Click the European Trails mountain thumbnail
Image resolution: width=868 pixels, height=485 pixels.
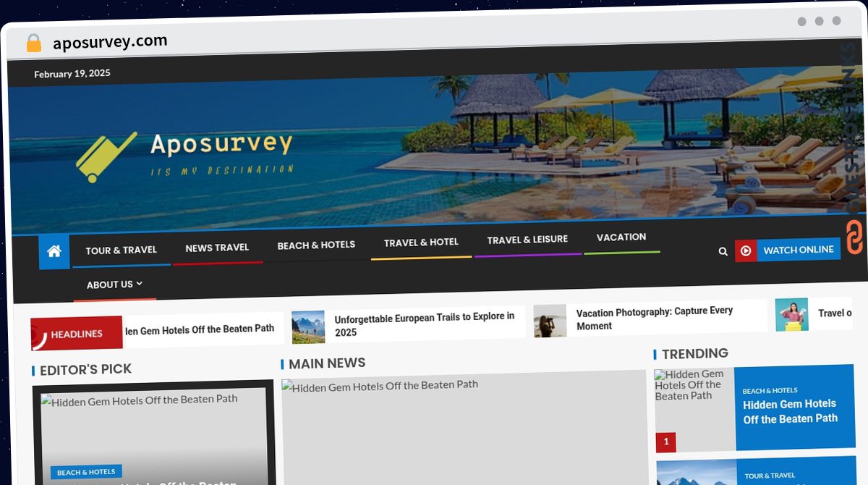(x=308, y=327)
